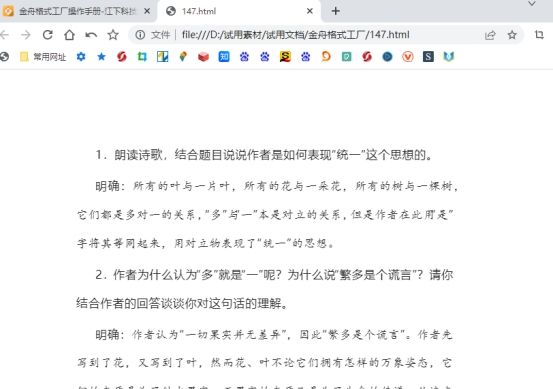Click the 文件 label in the address bar
This screenshot has height=389, width=553.
[x=160, y=35]
